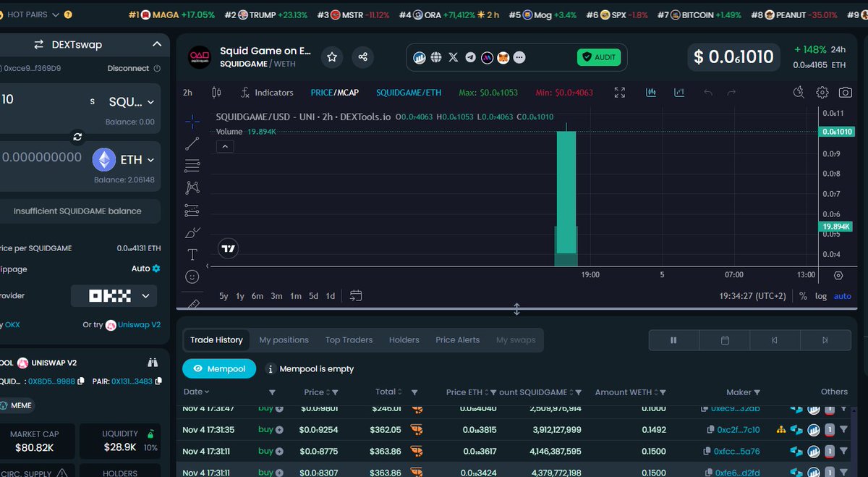Switch to My swaps tab
868x477 pixels.
[x=516, y=339]
